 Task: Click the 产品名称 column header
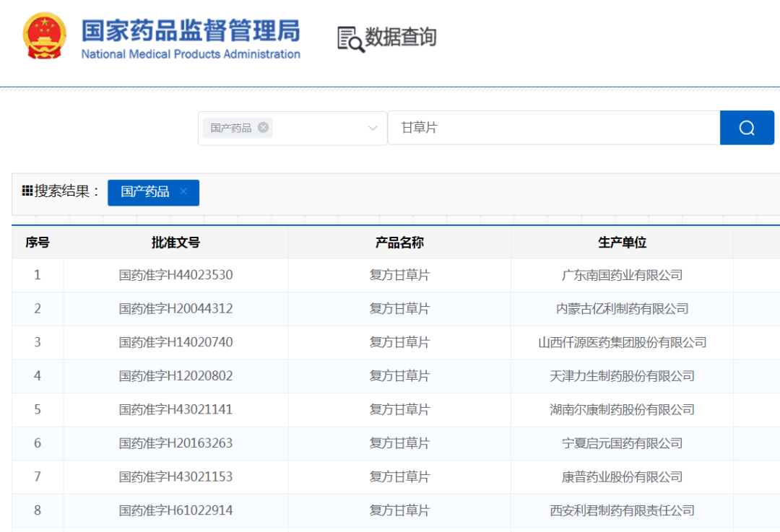click(x=399, y=243)
